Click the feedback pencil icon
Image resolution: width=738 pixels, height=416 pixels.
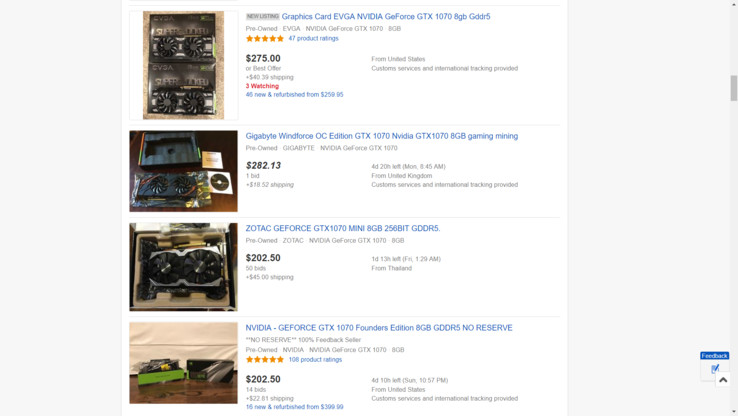pyautogui.click(x=715, y=368)
